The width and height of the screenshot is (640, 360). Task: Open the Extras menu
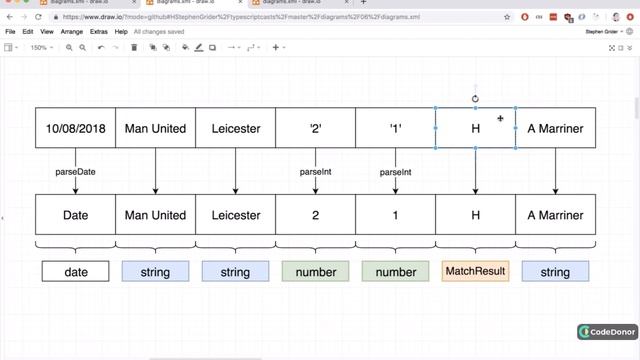(x=99, y=31)
